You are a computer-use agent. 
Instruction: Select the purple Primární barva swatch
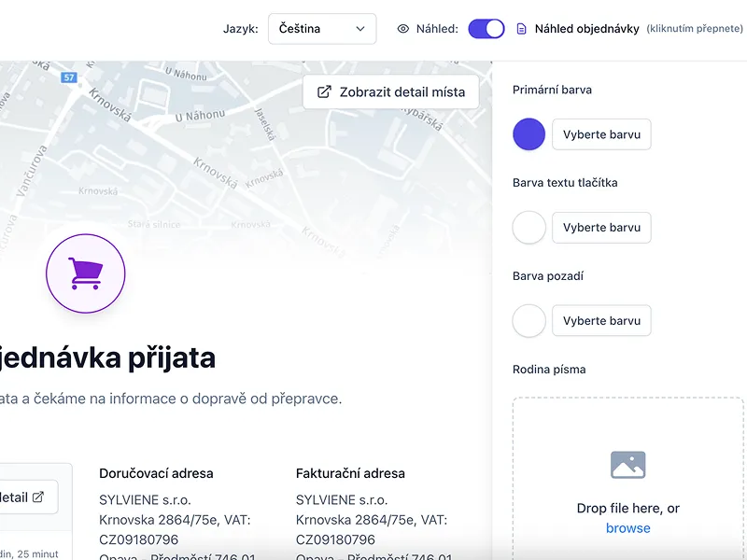529,134
